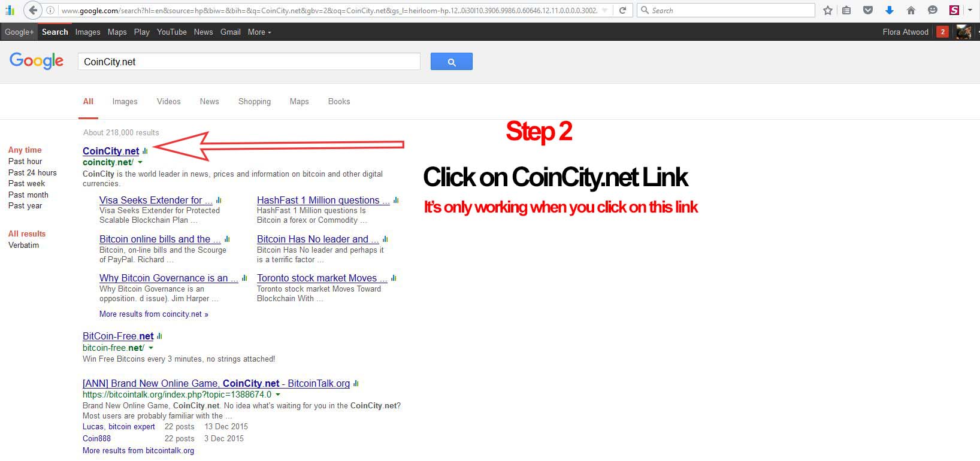980x461 pixels.
Task: Open the chat smiley icon in the toolbar
Action: click(933, 10)
